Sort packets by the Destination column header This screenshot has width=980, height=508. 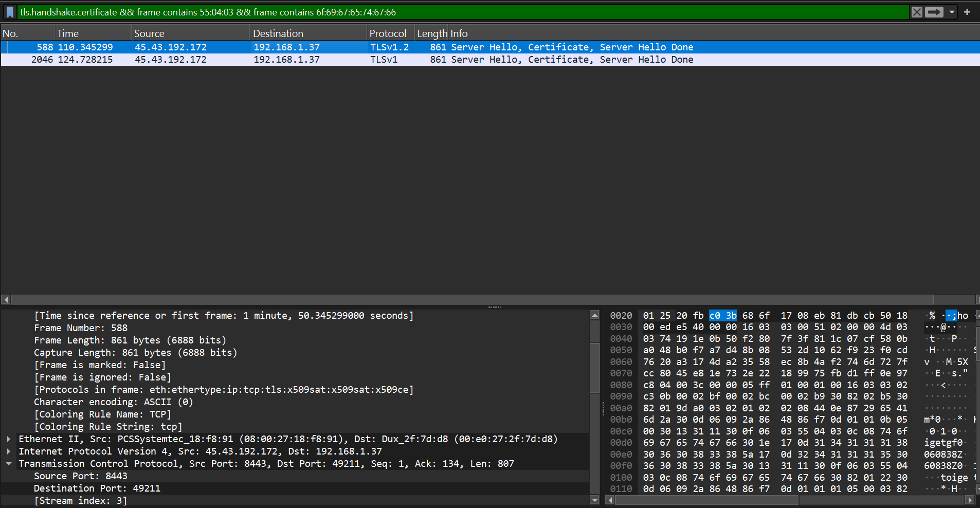click(308, 33)
